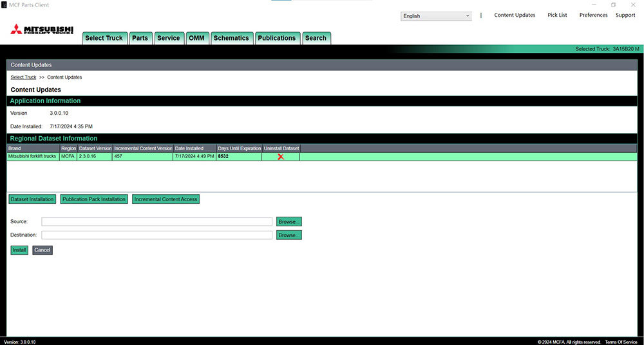Image resolution: width=644 pixels, height=345 pixels.
Task: Click the 7/17/2024 4:49 PM cell
Action: tap(194, 156)
